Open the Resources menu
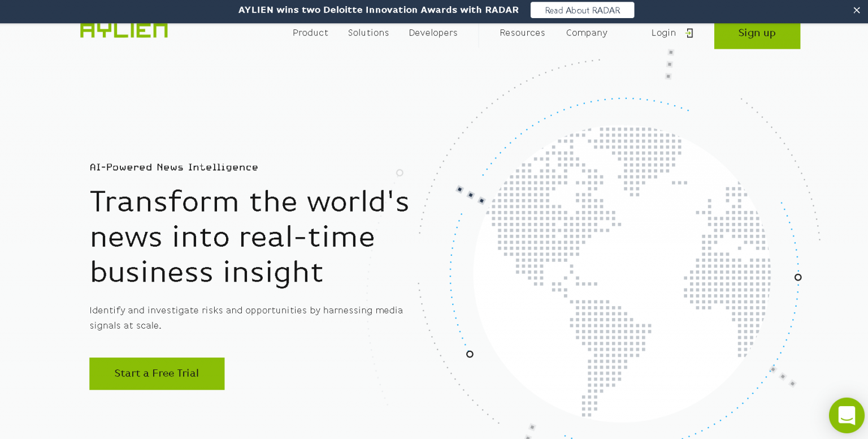Viewport: 868px width, 439px height. [522, 33]
